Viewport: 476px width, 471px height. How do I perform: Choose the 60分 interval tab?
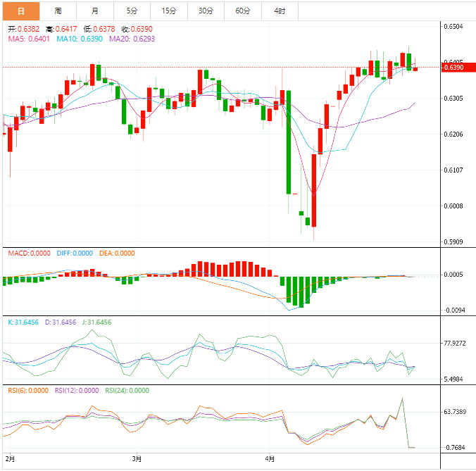[x=243, y=11]
